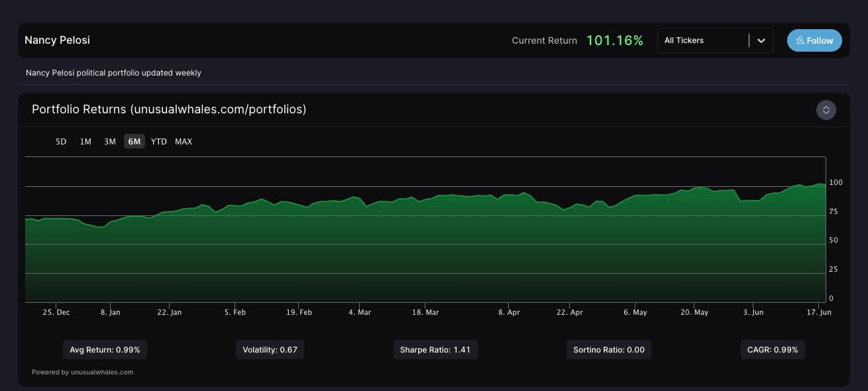Click the 17. Jun axis label
The height and width of the screenshot is (391, 868).
tap(818, 312)
